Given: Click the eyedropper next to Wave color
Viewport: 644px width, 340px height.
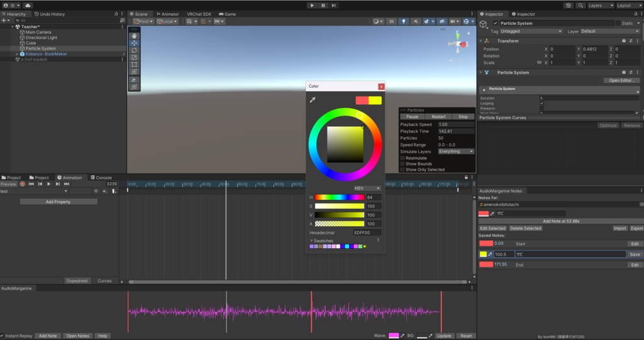Looking at the screenshot, I should click(x=402, y=336).
